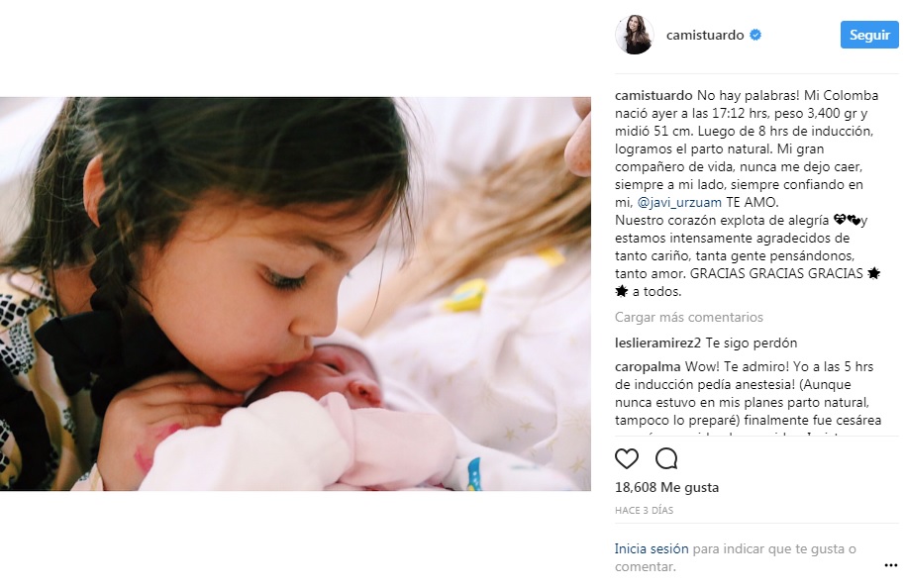Click the photo of girl kissing baby
Viewport: 905px width, 588px height.
click(x=295, y=294)
